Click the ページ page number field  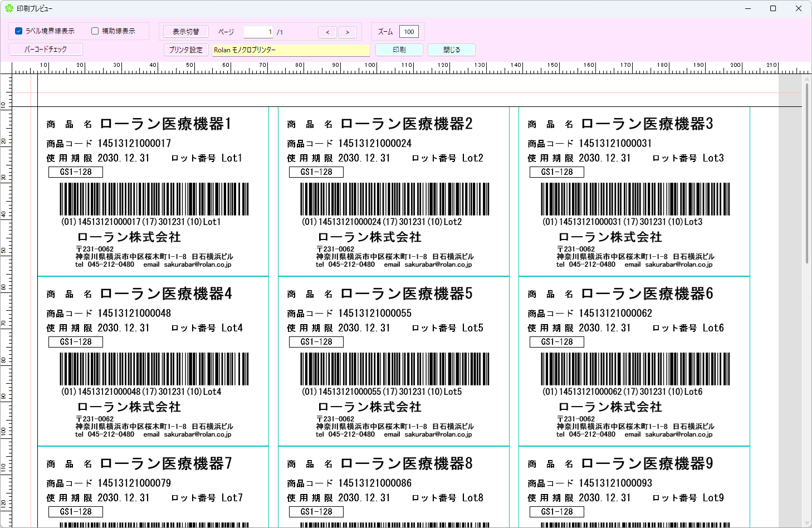(258, 32)
